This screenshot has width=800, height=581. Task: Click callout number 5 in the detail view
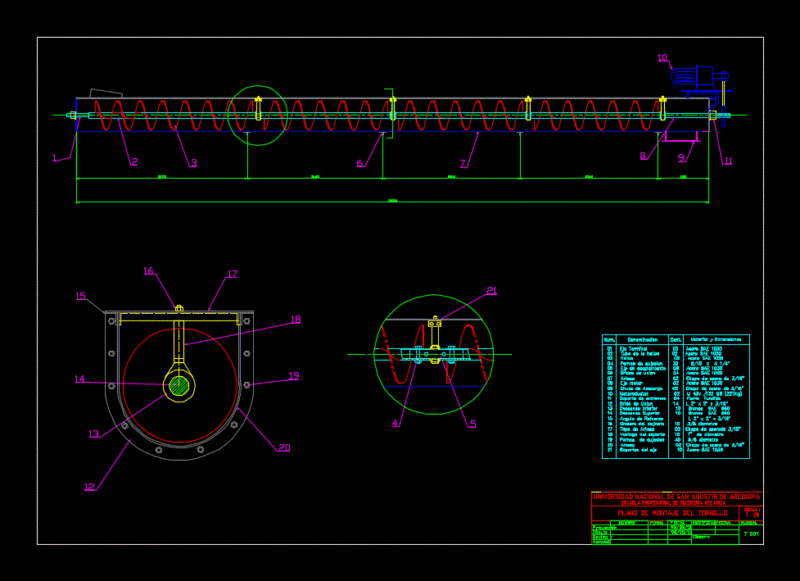pyautogui.click(x=473, y=424)
